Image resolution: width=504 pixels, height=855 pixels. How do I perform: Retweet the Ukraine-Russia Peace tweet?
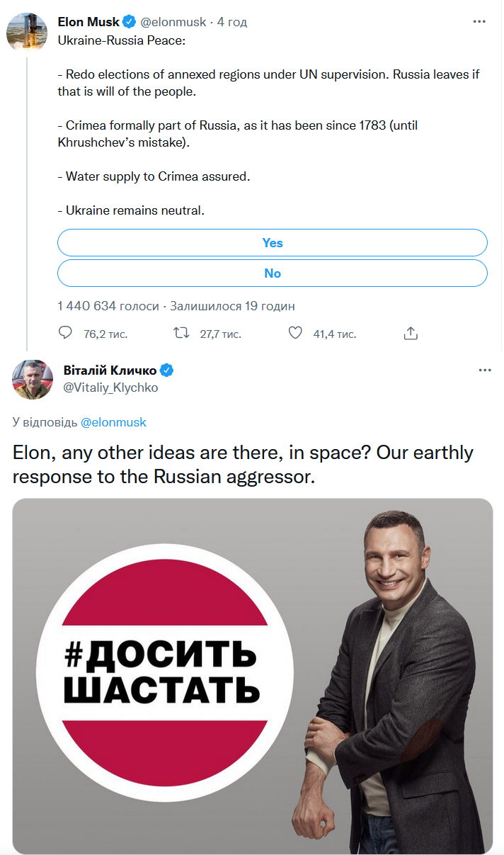tap(181, 333)
